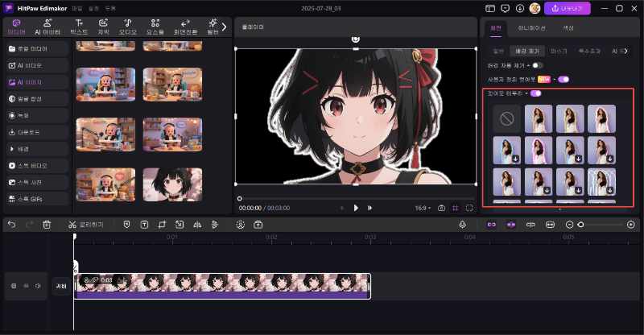Click the timeline zoom slider handle
644x335 pixels.
click(x=580, y=225)
